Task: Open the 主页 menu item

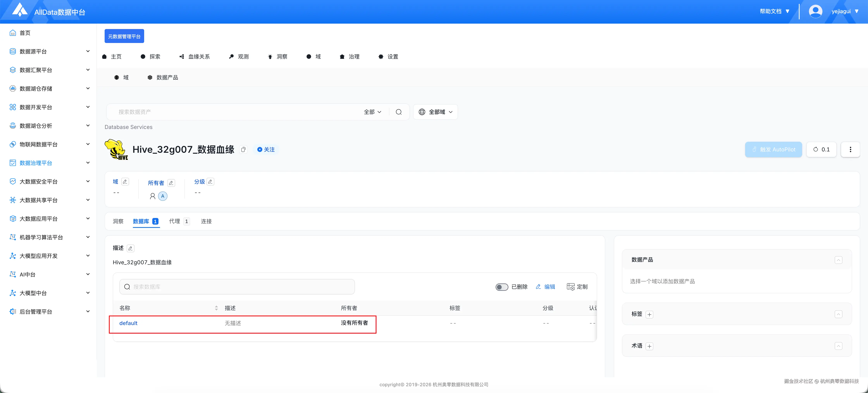Action: click(112, 57)
